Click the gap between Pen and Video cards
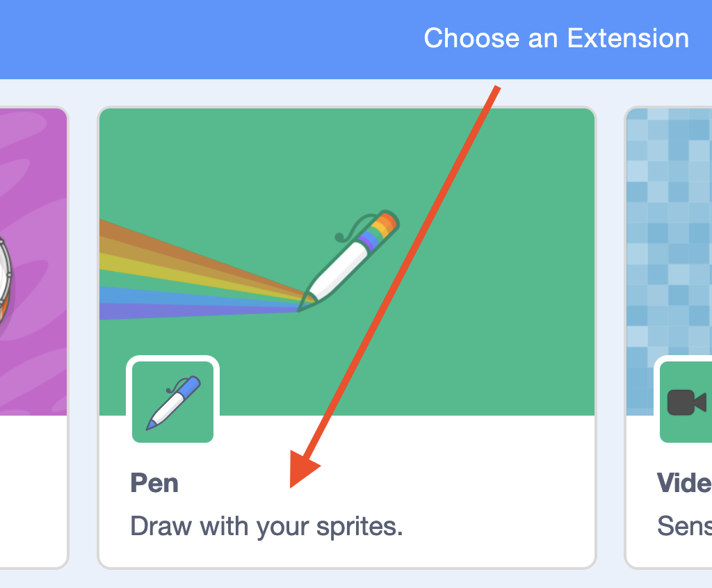The image size is (712, 588). coord(610,336)
